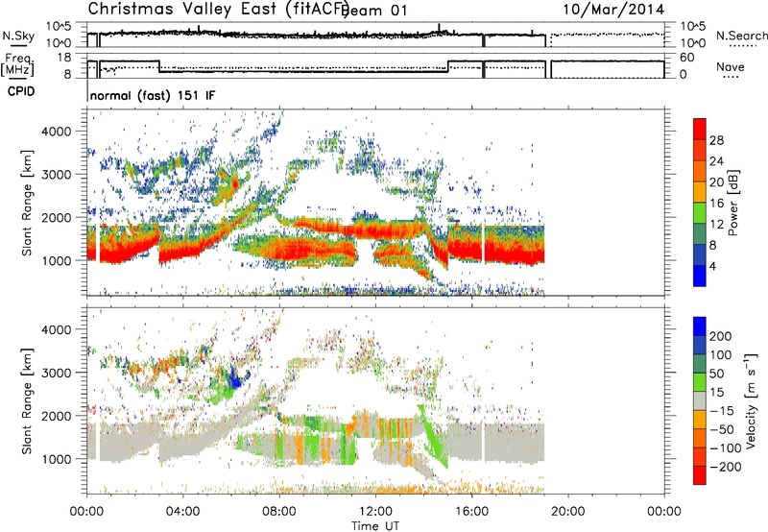Click the '08:00' time tick label

(279, 512)
